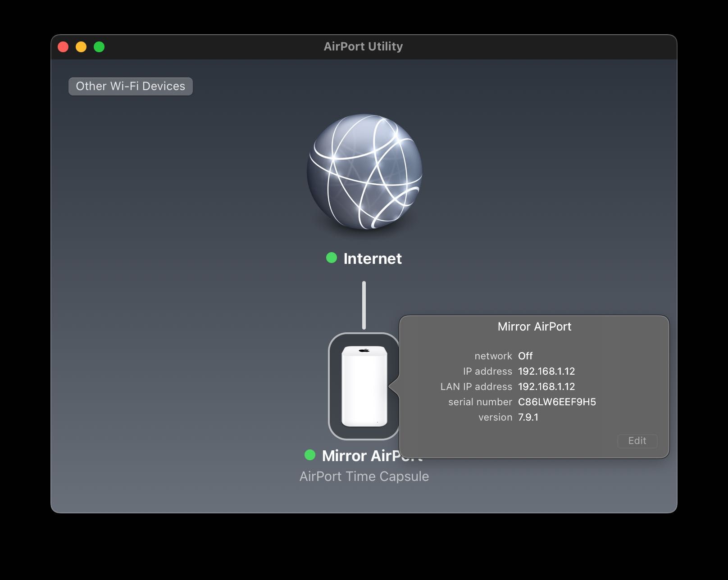Click the network field label

[x=493, y=356]
